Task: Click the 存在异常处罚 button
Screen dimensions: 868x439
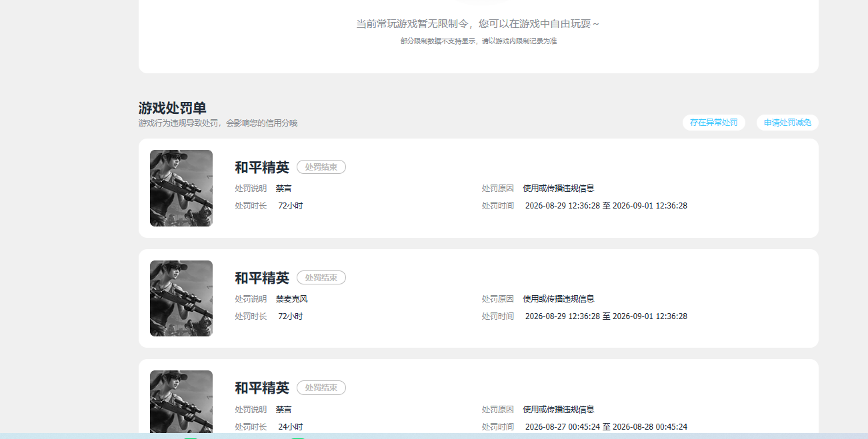Action: click(x=713, y=123)
